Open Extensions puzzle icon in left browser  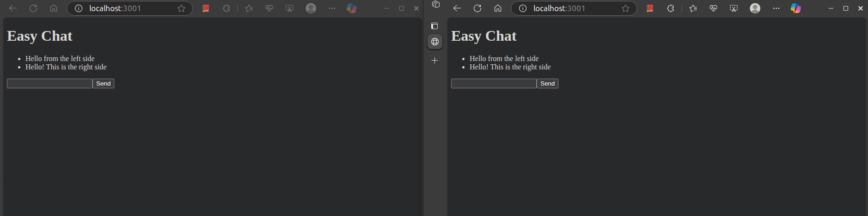coord(226,8)
